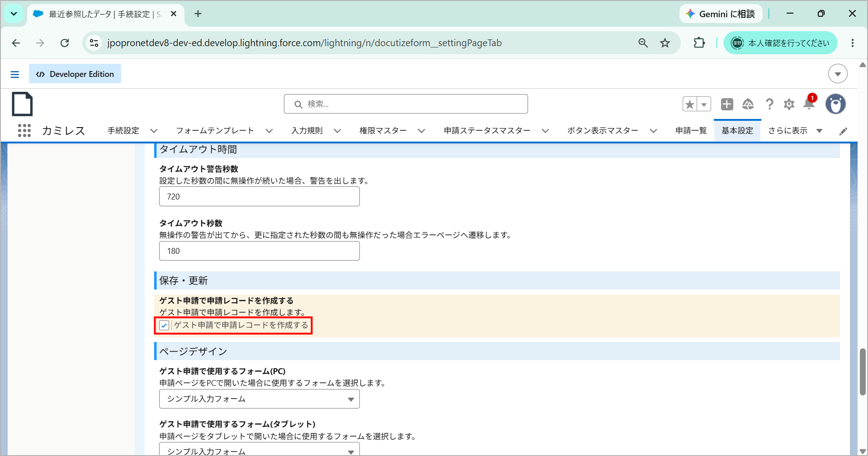
Task: Open the help question mark icon
Action: click(x=769, y=104)
